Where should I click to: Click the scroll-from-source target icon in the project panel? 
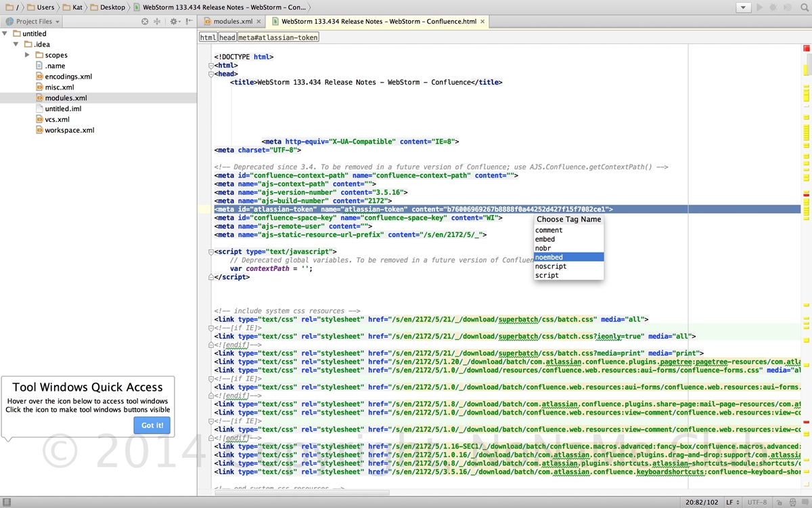pos(145,22)
